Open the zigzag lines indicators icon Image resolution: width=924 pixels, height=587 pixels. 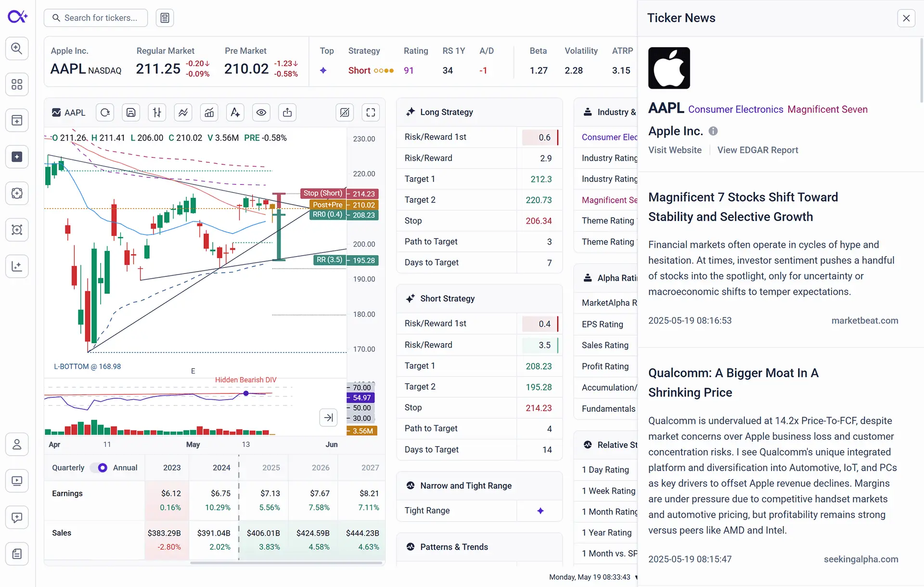(x=183, y=112)
